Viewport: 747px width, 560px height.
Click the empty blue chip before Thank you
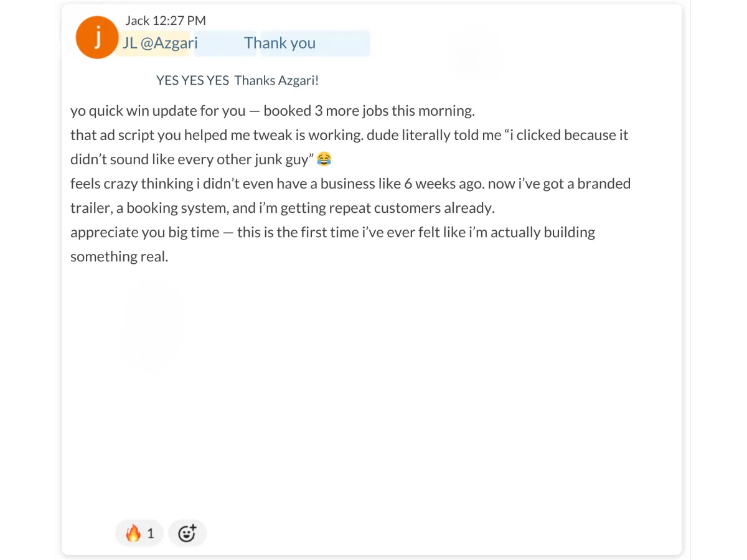click(225, 44)
